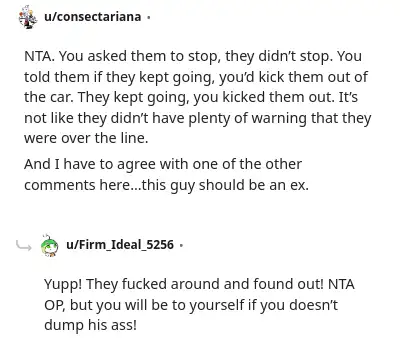Viewport: 400px width, 361px height.
Task: Click the dot separator after u/consectariana
Action: [x=149, y=17]
